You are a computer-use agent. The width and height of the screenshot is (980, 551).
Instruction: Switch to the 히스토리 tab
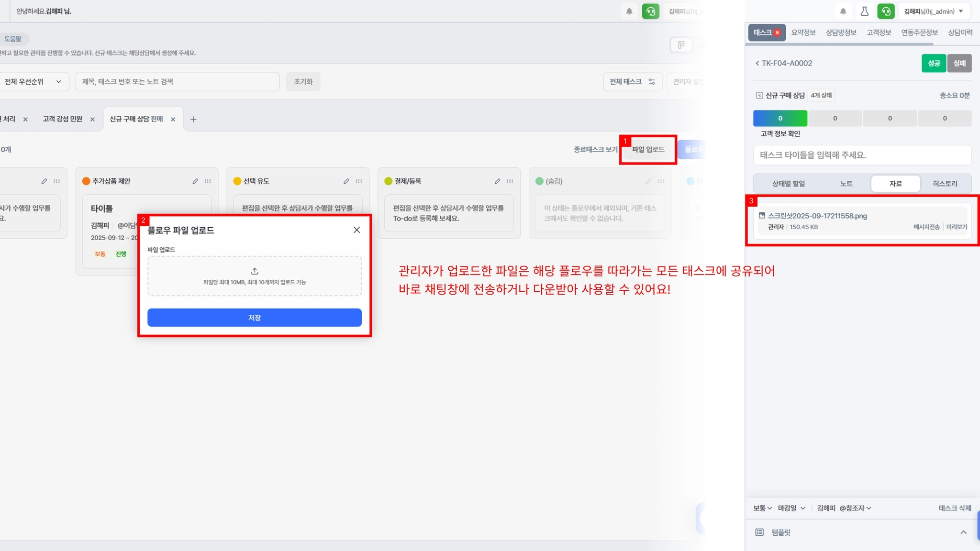[945, 184]
